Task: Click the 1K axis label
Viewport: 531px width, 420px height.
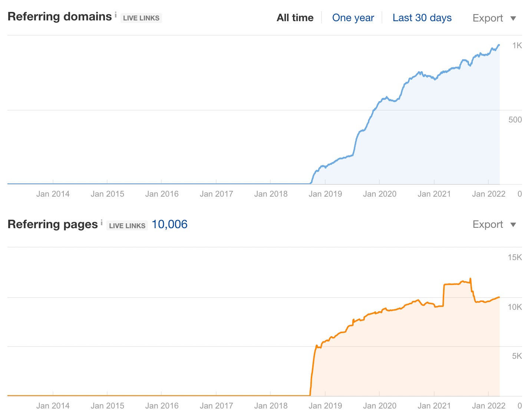Action: [517, 46]
